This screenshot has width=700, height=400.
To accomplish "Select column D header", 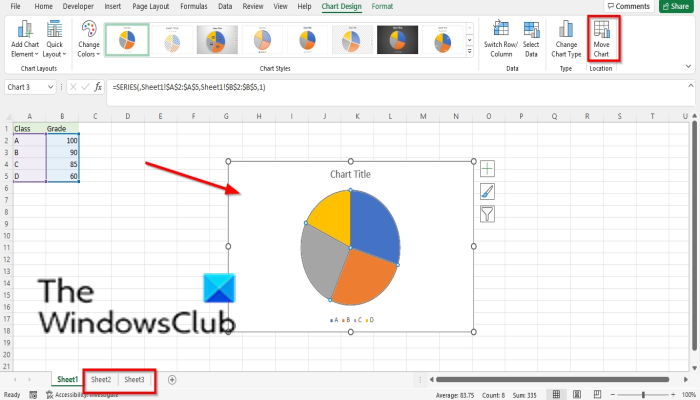I will pyautogui.click(x=128, y=117).
